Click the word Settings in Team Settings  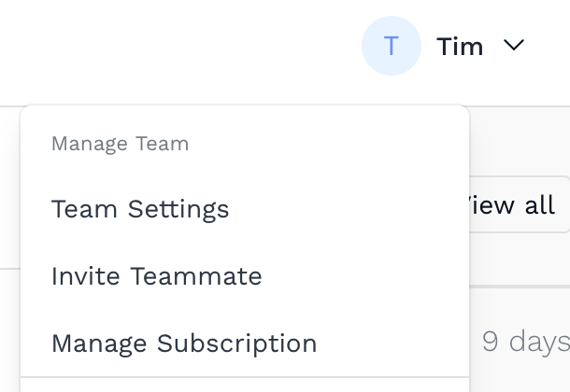(178, 210)
